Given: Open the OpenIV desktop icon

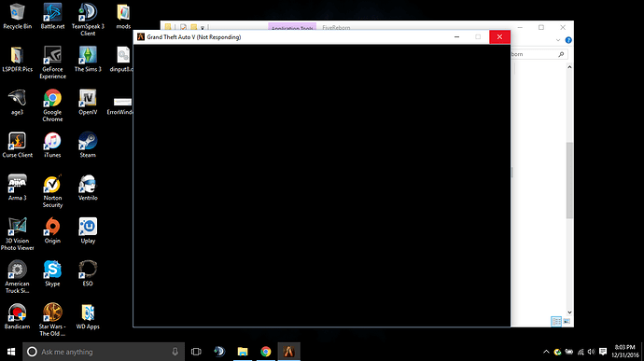Looking at the screenshot, I should click(88, 102).
